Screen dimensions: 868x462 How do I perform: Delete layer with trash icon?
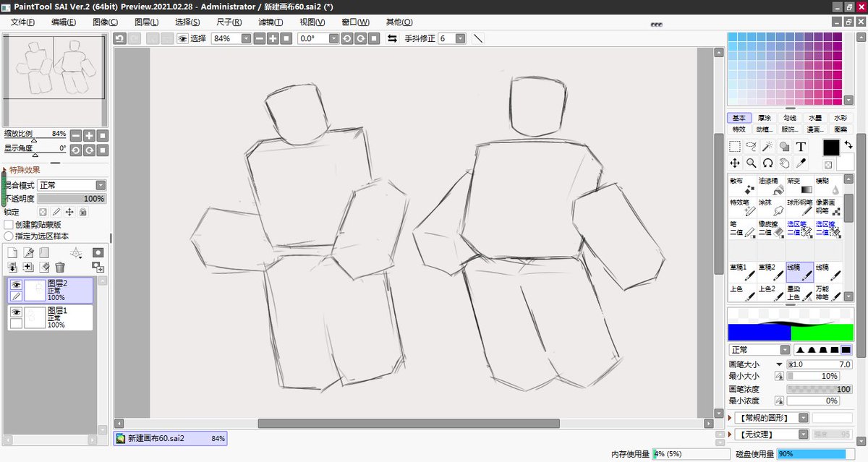coord(60,268)
